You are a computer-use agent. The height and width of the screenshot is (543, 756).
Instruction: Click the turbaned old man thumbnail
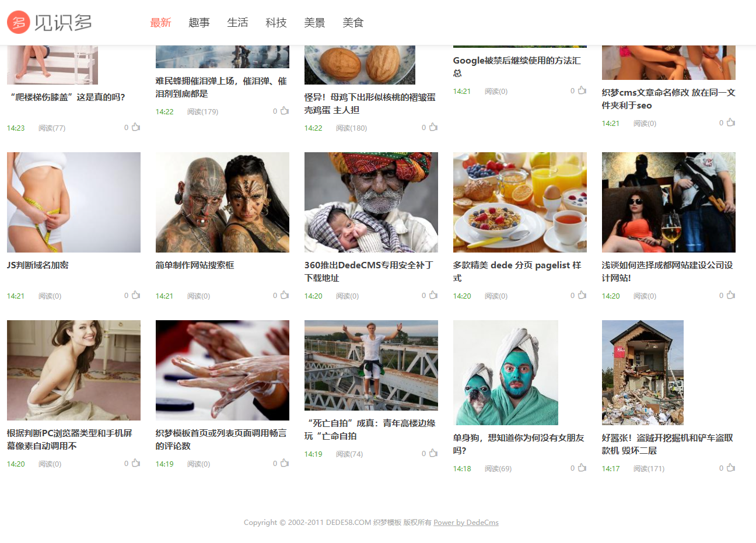tap(371, 202)
